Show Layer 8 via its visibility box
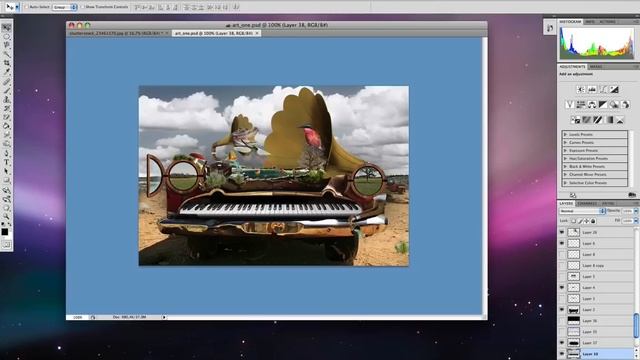The width and height of the screenshot is (640, 360). 562,254
